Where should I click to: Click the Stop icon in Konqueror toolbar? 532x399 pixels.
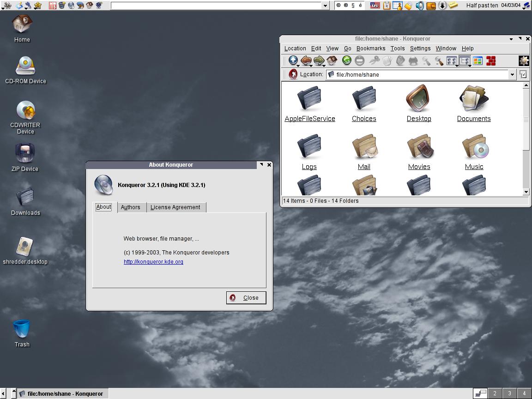[x=360, y=61]
